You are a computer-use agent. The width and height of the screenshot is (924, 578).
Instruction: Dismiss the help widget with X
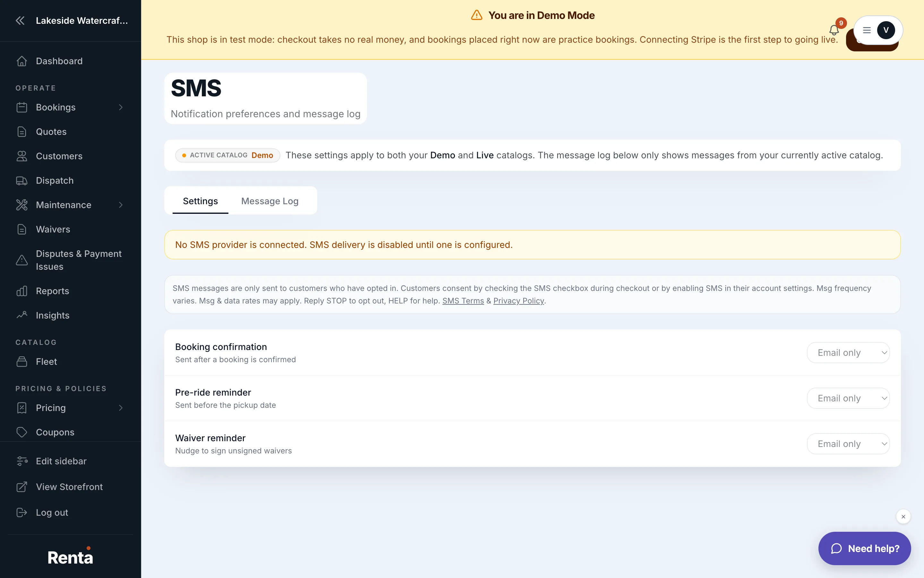(x=903, y=517)
